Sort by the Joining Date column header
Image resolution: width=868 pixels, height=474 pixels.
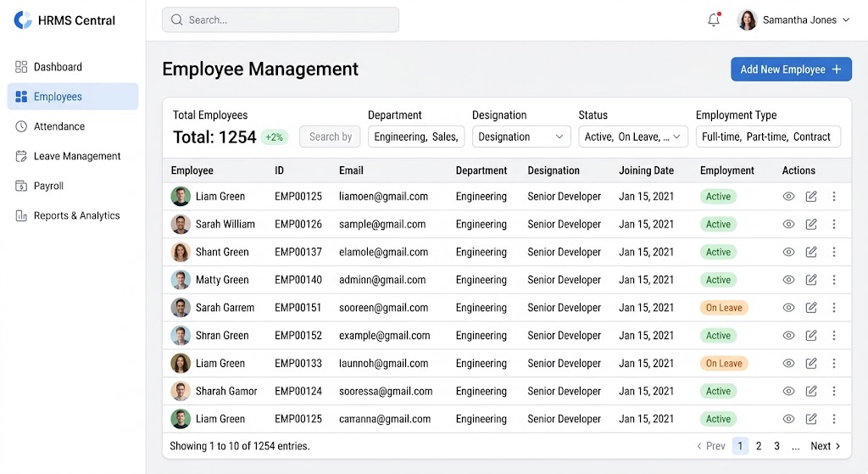click(646, 170)
